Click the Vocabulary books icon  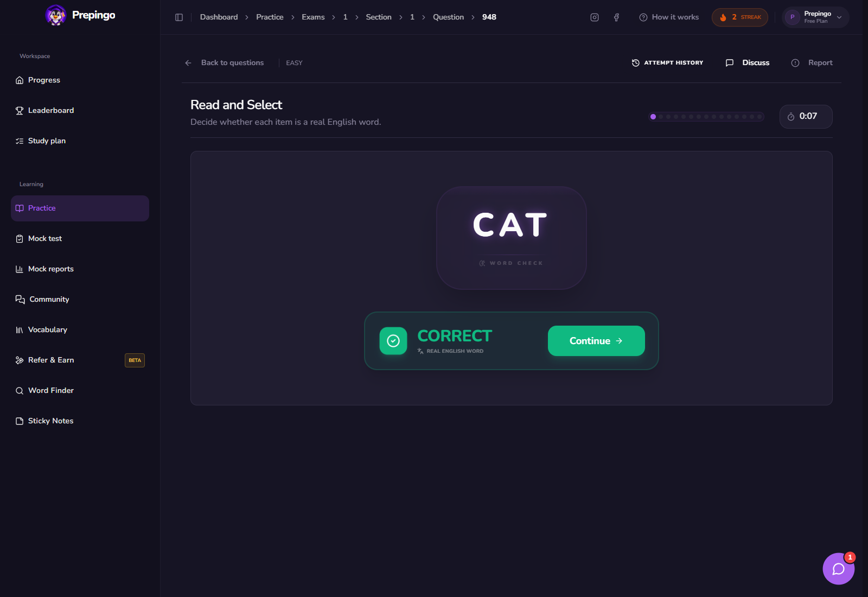point(20,330)
